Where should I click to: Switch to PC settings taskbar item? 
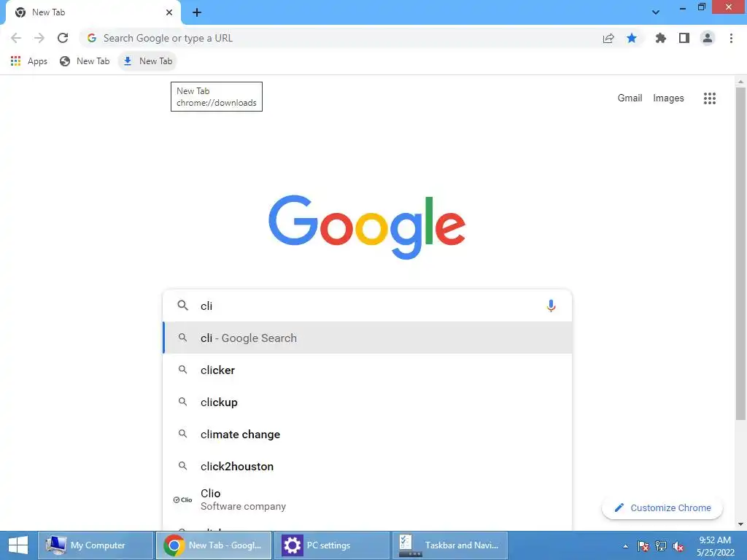332,545
